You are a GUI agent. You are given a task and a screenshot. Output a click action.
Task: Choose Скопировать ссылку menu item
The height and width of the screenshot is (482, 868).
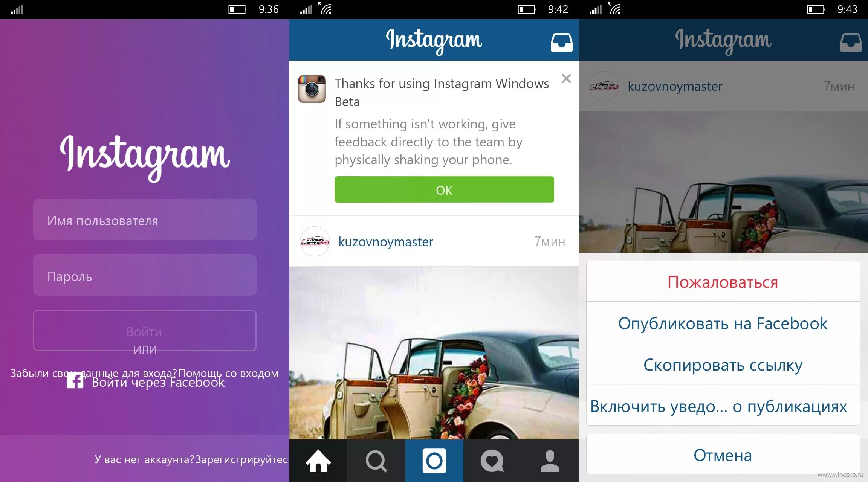[723, 364]
